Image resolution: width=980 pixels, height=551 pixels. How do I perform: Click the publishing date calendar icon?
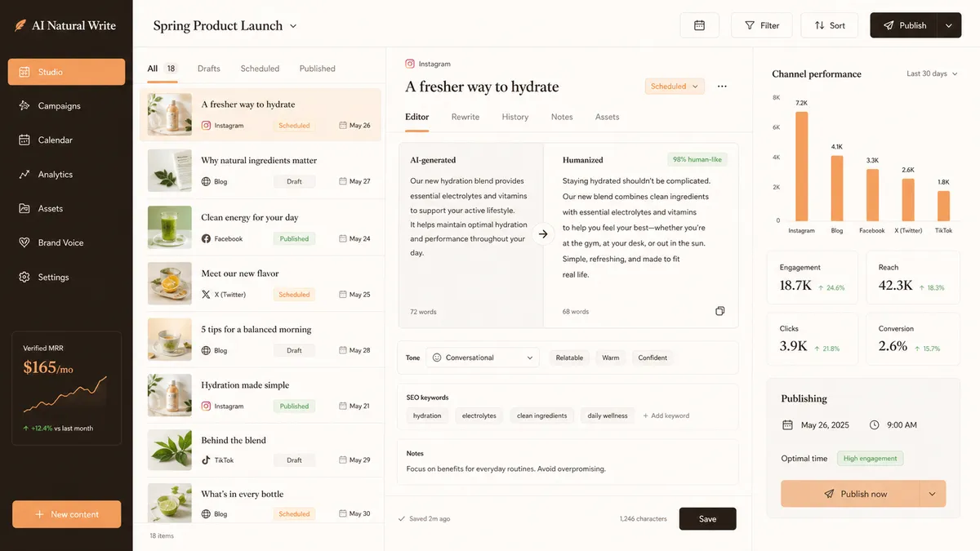(787, 425)
